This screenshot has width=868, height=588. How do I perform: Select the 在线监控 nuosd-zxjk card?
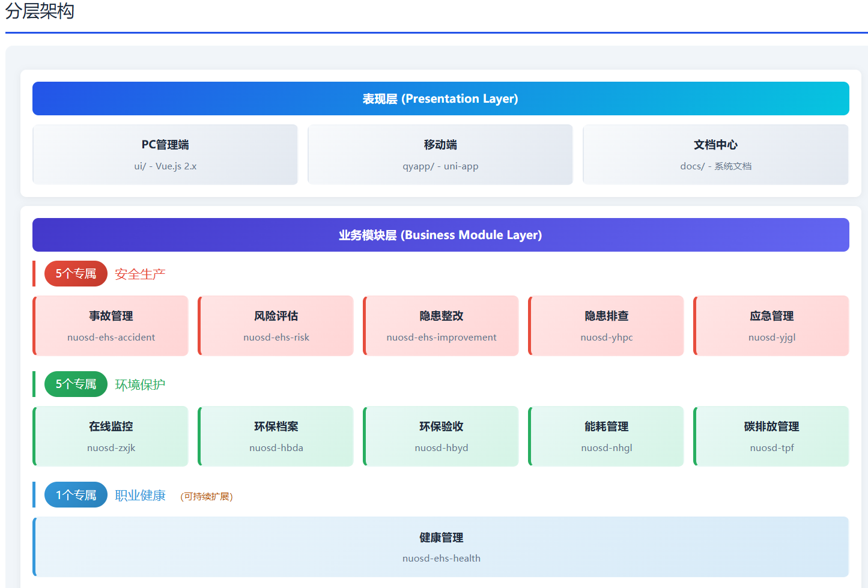(x=111, y=436)
